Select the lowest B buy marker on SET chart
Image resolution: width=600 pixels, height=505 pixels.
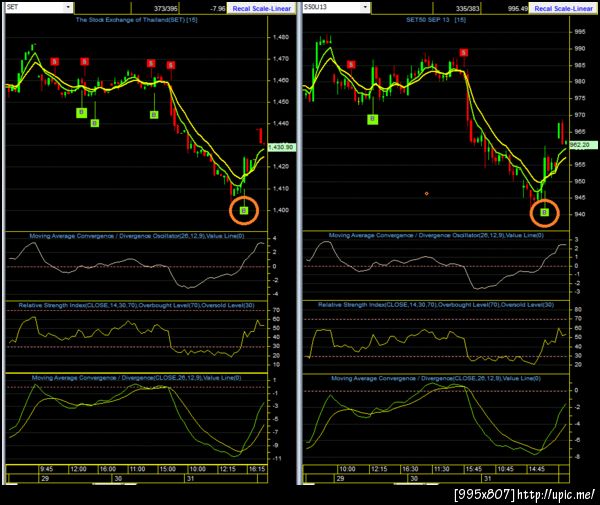244,210
